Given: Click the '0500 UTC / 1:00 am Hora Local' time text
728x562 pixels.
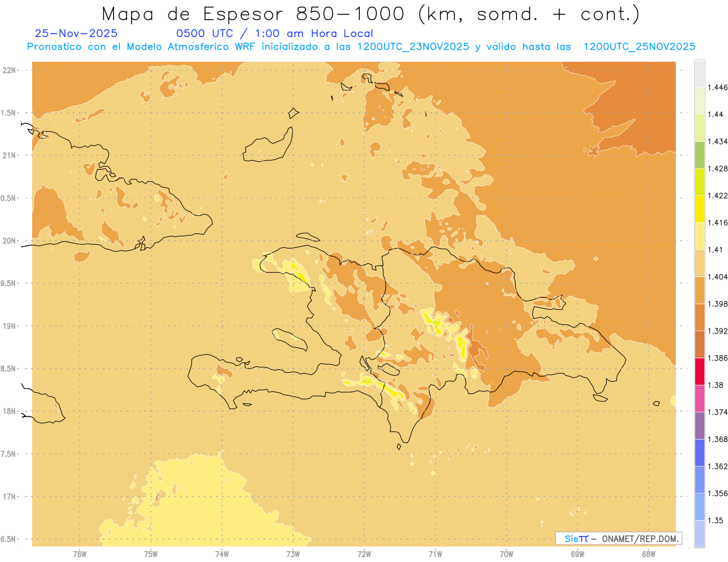Looking at the screenshot, I should (274, 33).
